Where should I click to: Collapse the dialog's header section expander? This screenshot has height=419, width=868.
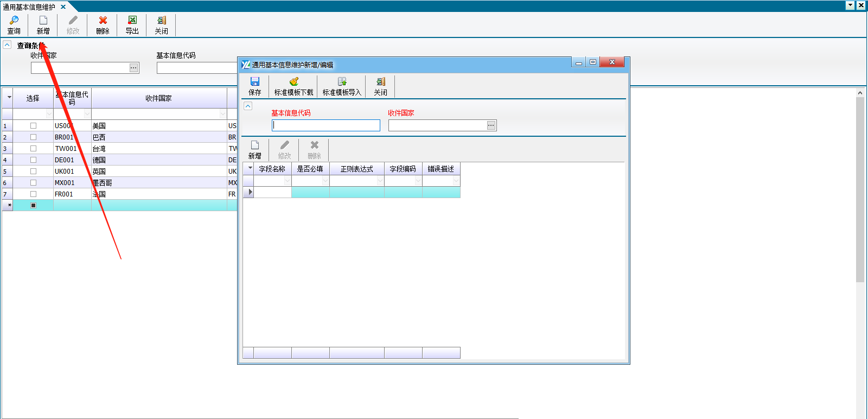(x=248, y=106)
